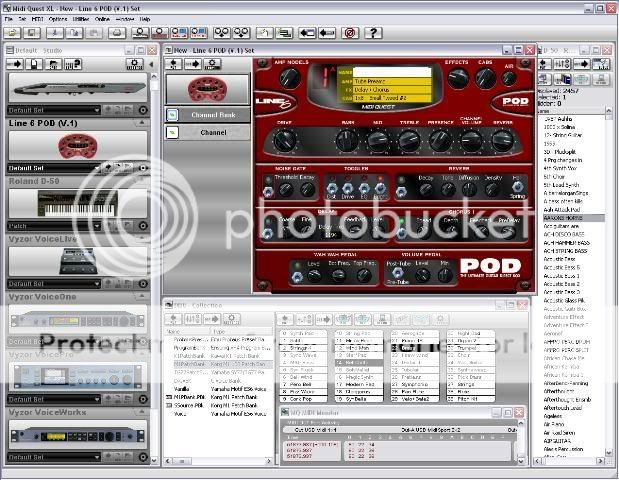Open the topmost Default Set dropdown in Studio window
Screen dimensions: 619x480
click(x=54, y=110)
